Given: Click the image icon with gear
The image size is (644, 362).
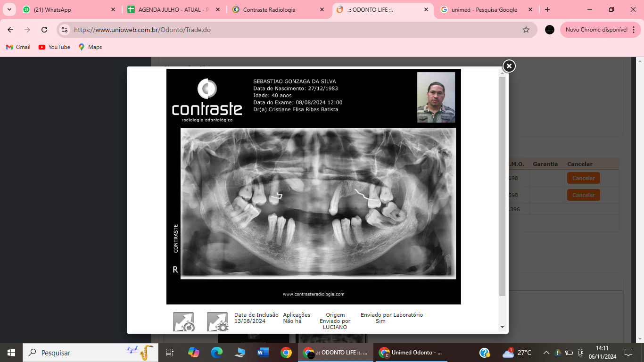Looking at the screenshot, I should click(217, 322).
